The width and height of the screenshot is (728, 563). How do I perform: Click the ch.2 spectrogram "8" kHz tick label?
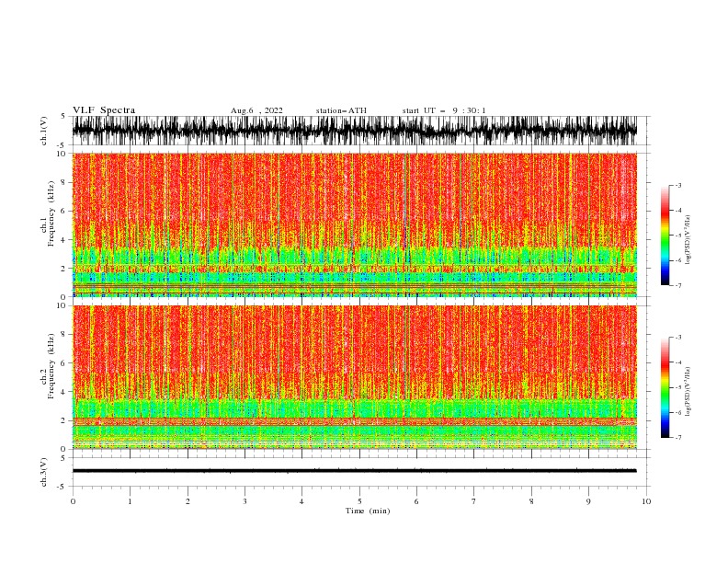tap(63, 335)
